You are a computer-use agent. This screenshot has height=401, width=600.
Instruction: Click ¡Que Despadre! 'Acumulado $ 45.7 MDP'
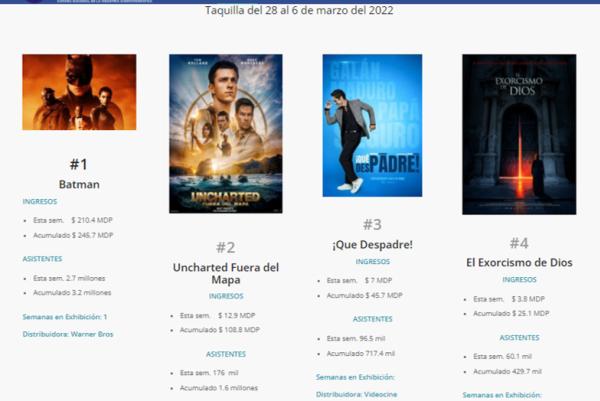tap(364, 295)
